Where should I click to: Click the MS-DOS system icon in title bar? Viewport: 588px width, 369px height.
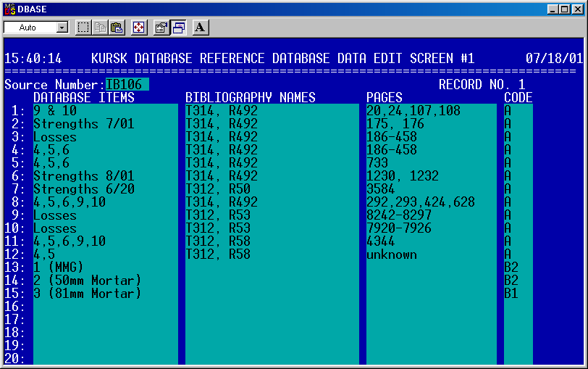tap(10, 8)
